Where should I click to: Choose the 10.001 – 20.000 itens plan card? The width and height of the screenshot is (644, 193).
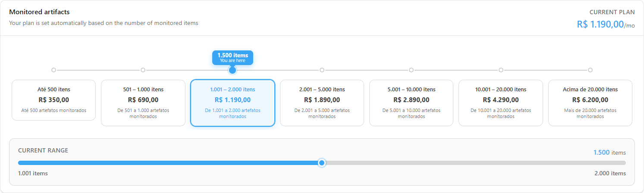point(501,103)
